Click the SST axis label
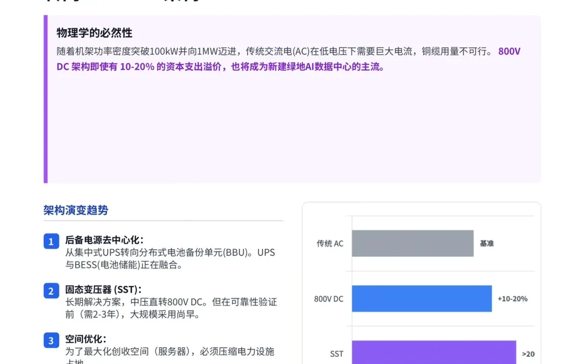Viewport: 588px width, 364px height. [336, 355]
